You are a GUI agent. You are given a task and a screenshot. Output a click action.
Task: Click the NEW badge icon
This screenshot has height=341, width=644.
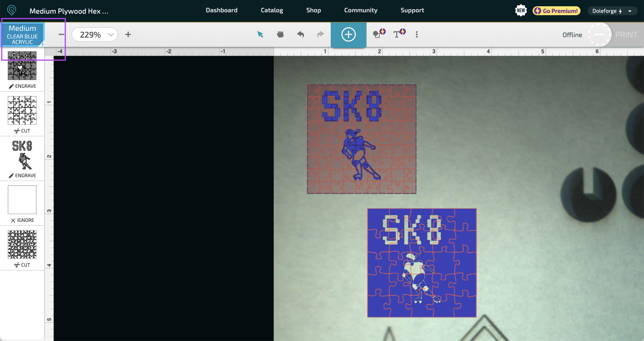point(521,11)
